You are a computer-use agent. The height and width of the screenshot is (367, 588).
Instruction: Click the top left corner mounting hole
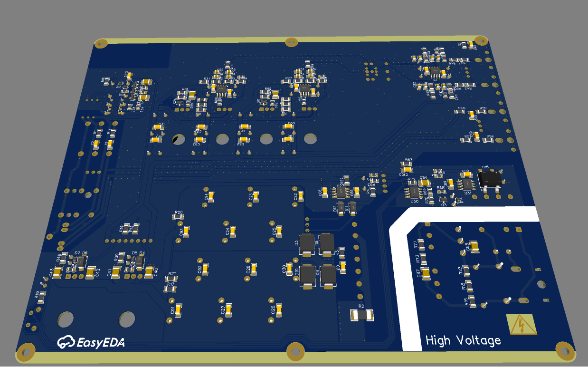100,44
